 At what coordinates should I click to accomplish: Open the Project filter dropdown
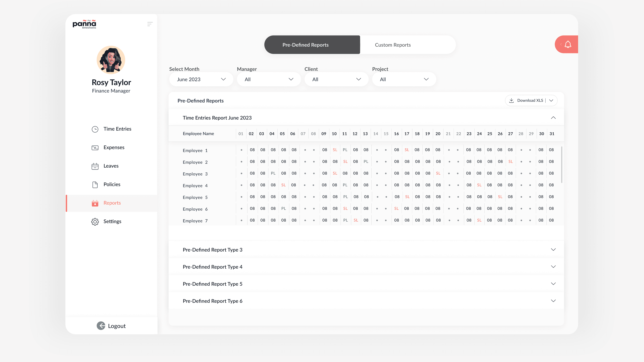(x=404, y=79)
